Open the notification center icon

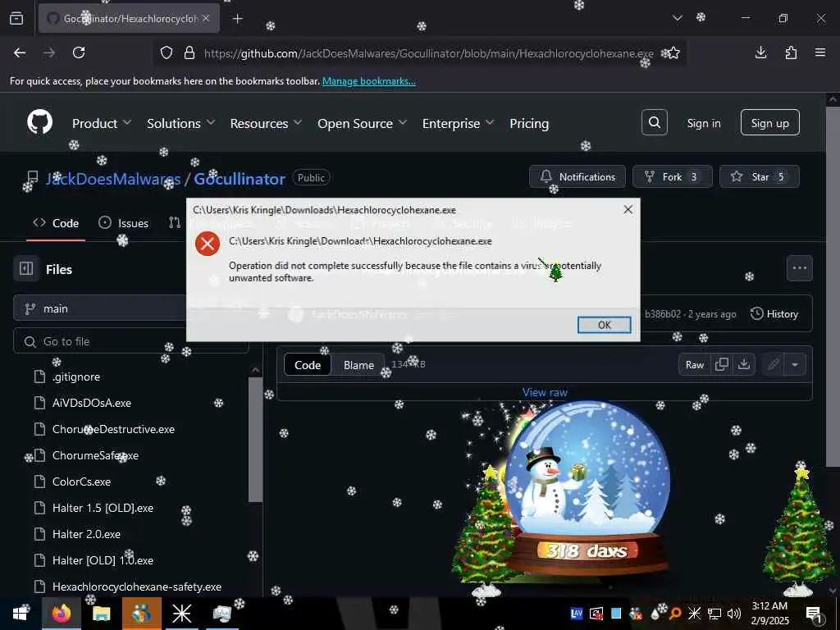(x=814, y=614)
